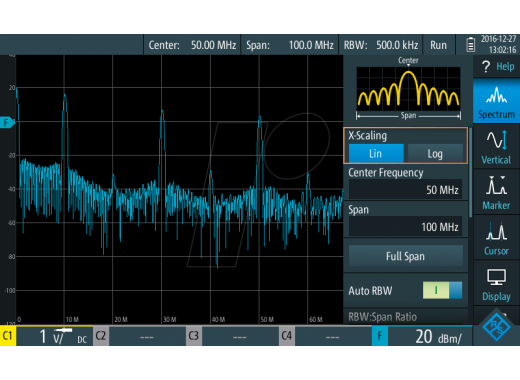Edit the Center Frequency 50 MHz field
520x380 pixels.
[405, 190]
